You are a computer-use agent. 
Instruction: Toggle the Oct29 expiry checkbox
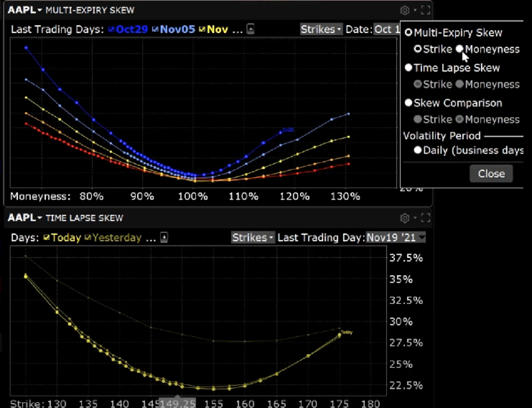tap(111, 30)
